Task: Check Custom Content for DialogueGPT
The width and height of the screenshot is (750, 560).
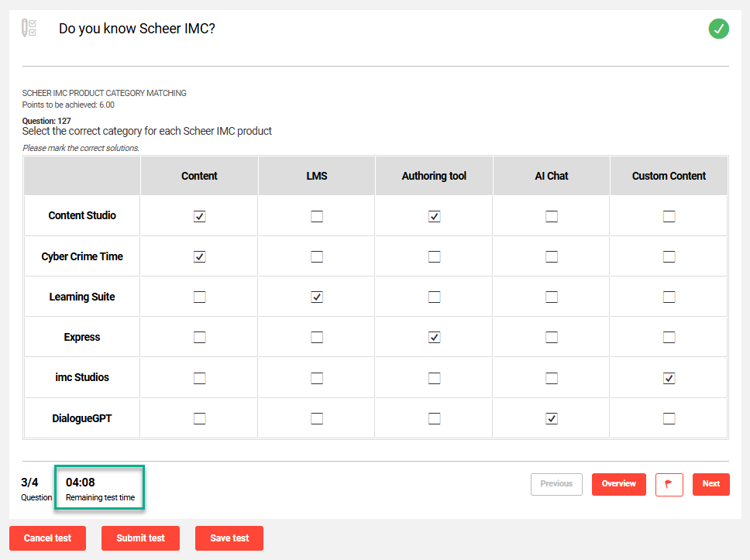Action: tap(669, 418)
